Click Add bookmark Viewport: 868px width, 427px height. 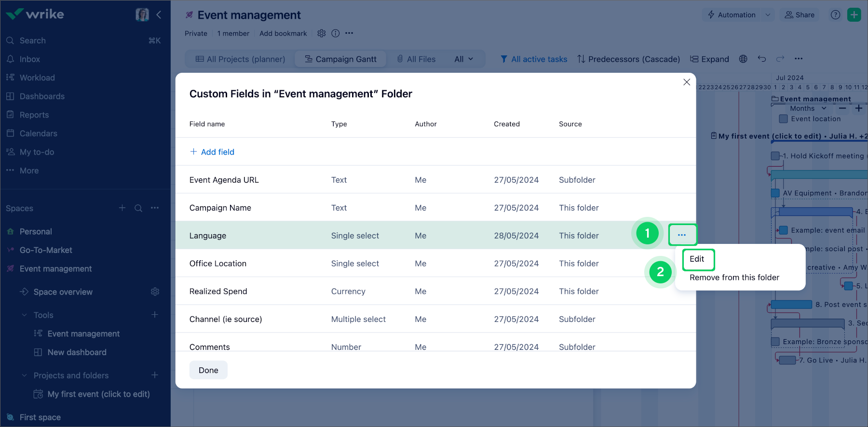pos(283,33)
